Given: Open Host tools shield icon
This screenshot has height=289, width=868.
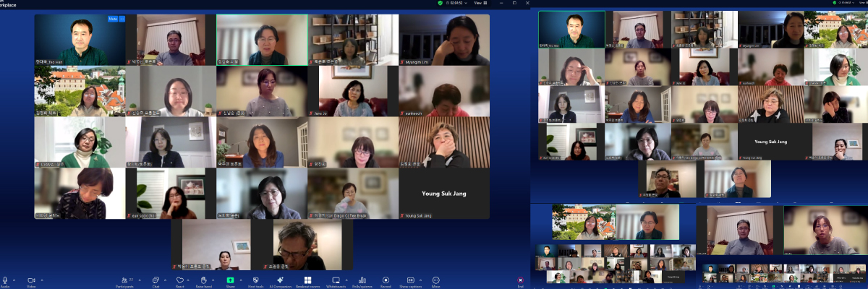Looking at the screenshot, I should coord(255,280).
